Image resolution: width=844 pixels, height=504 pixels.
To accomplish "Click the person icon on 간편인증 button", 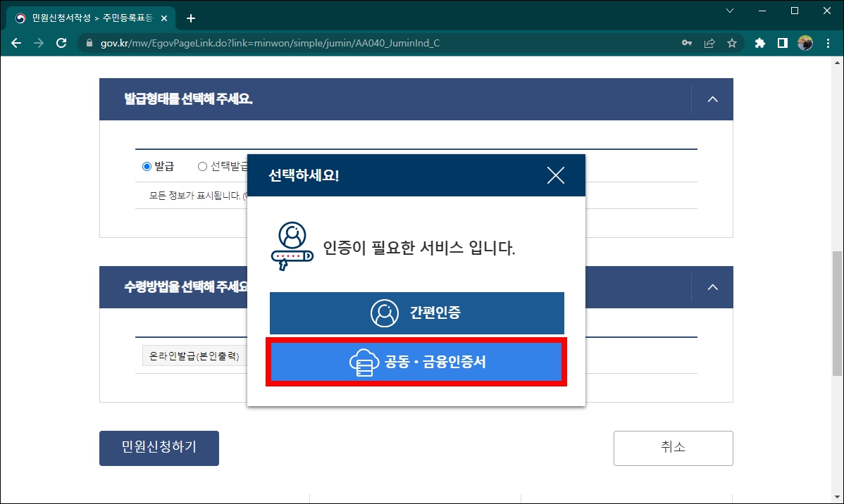I will click(384, 313).
